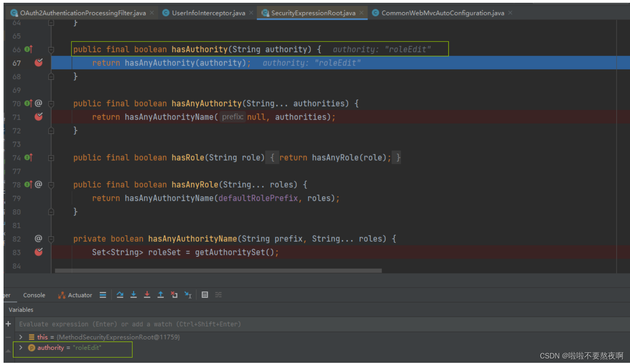Close SecurityExpressionRoot.java tab
This screenshot has height=364, width=630.
click(x=361, y=13)
